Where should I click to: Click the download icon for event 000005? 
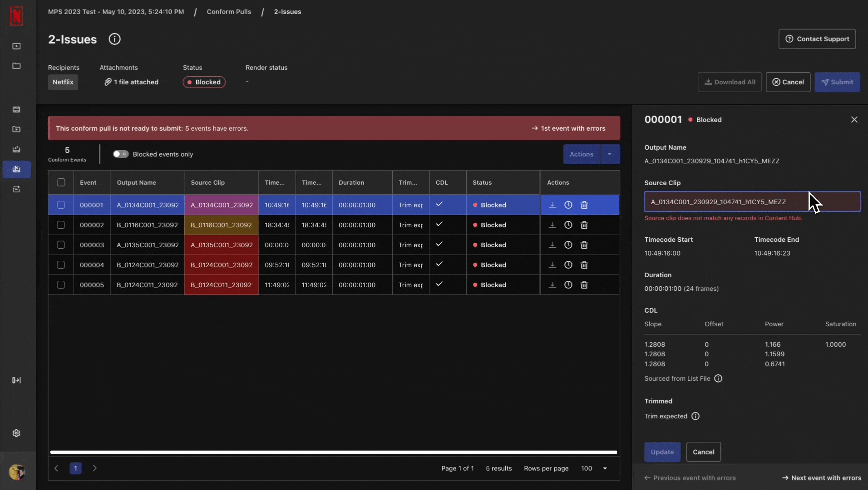[x=552, y=285]
